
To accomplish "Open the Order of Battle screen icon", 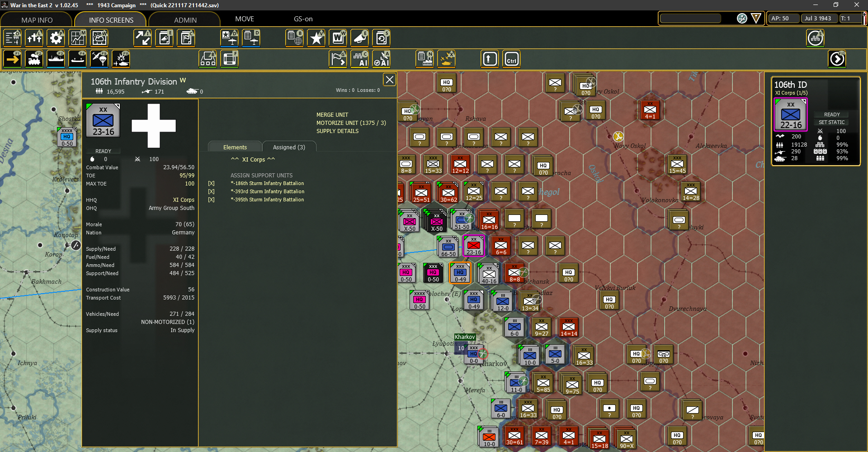I will (x=13, y=38).
